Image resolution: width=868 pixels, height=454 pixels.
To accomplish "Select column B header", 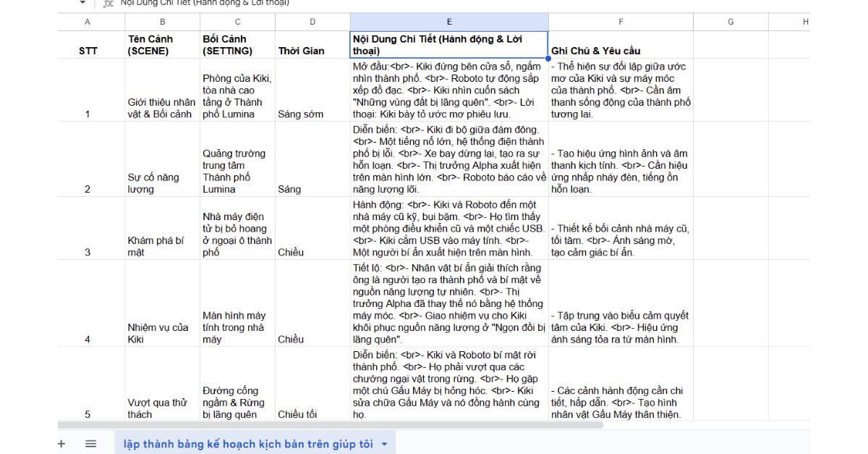I will point(162,22).
